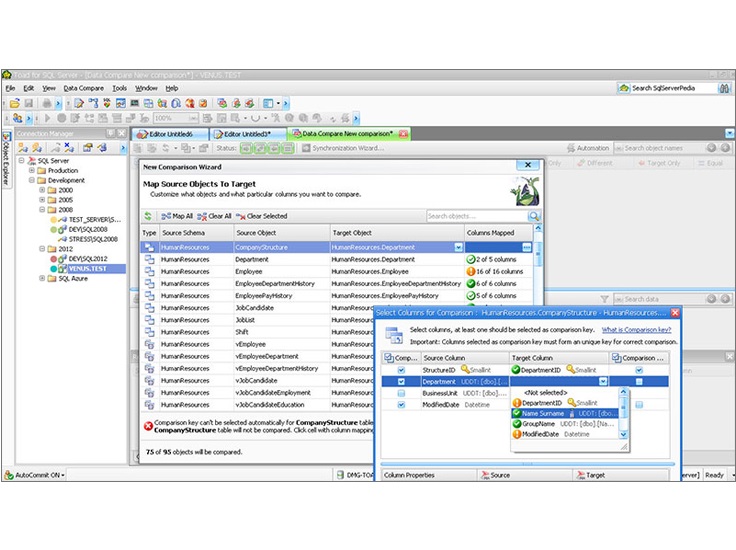Click the Synchronization Wizard button
Viewport: 736px width, 550px height.
[343, 148]
